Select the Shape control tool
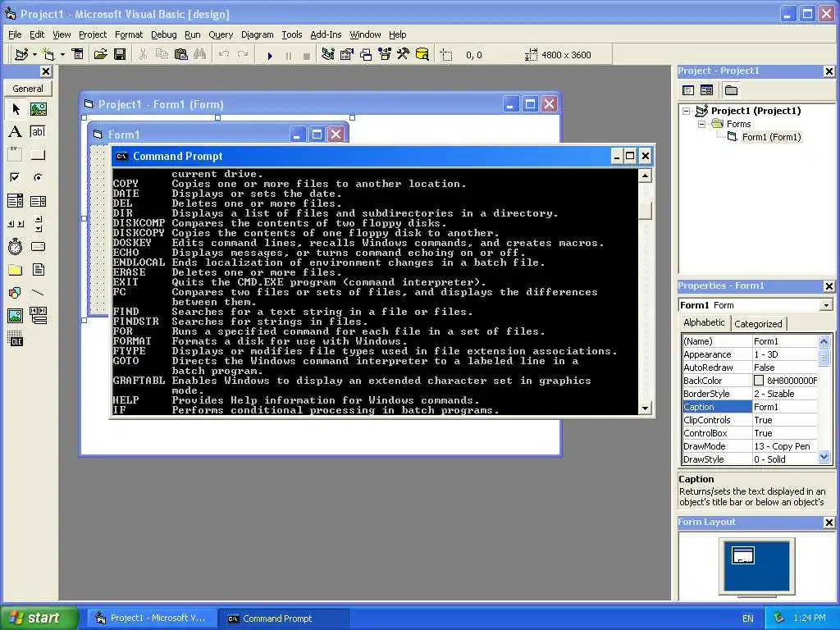Screen dimensions: 840x630 [16, 293]
